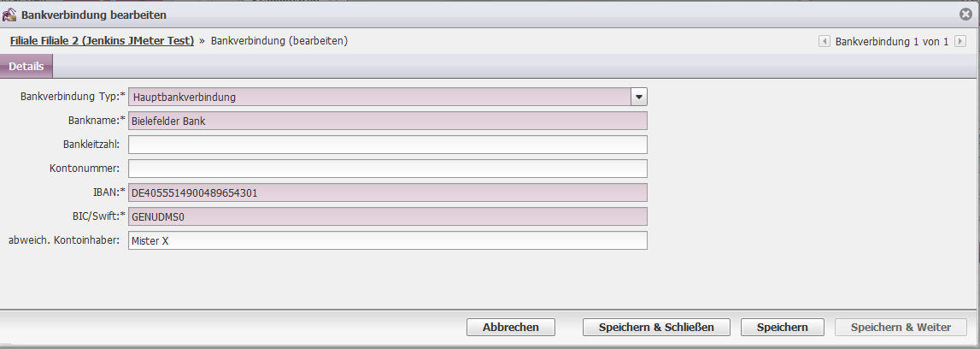The height and width of the screenshot is (349, 980).
Task: Click the Kontoinhaber field with Mister X
Action: [388, 240]
